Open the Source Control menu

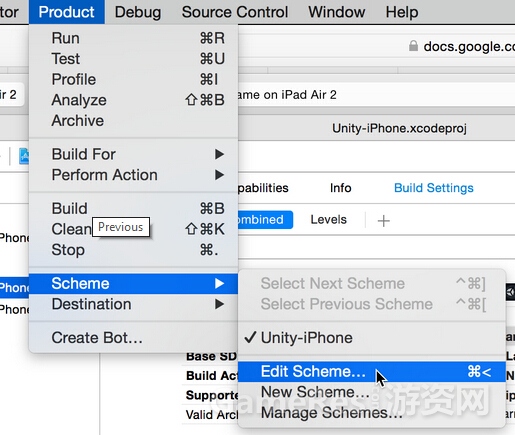[x=235, y=12]
